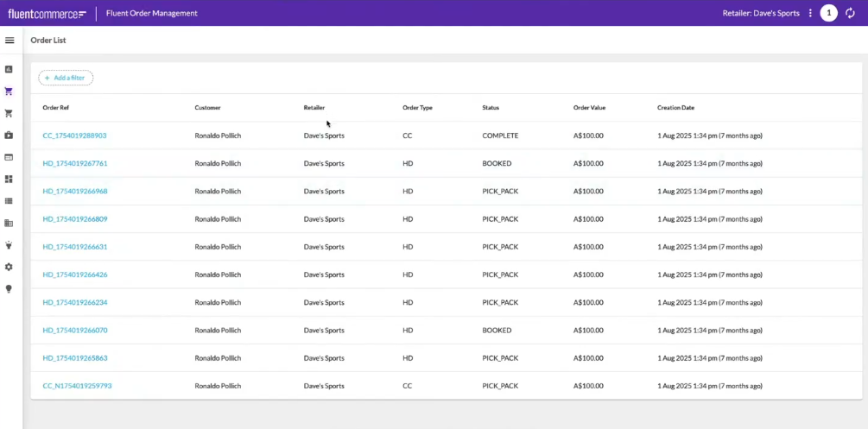868x429 pixels.
Task: Open the hamburger navigation menu
Action: tap(10, 41)
